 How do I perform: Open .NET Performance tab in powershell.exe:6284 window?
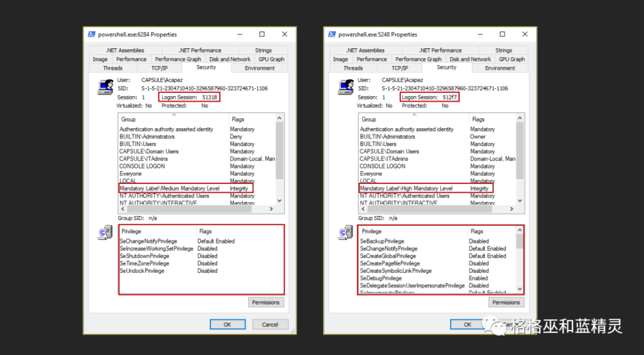[200, 50]
